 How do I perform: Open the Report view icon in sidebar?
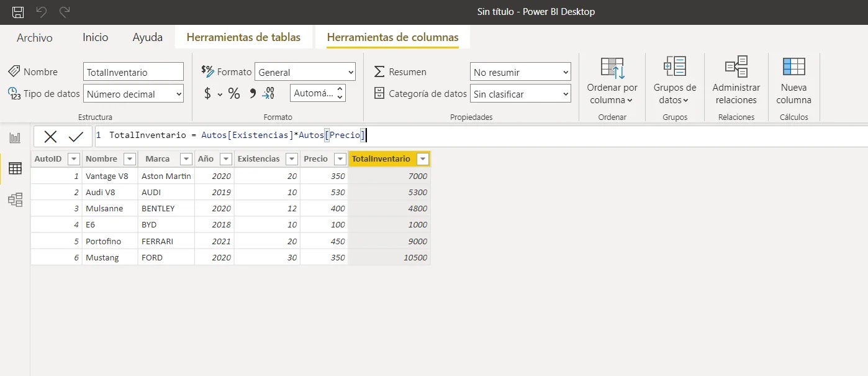click(15, 138)
